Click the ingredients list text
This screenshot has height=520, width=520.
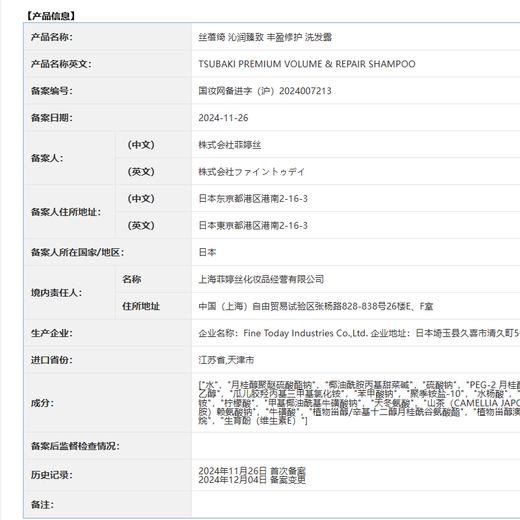click(359, 403)
